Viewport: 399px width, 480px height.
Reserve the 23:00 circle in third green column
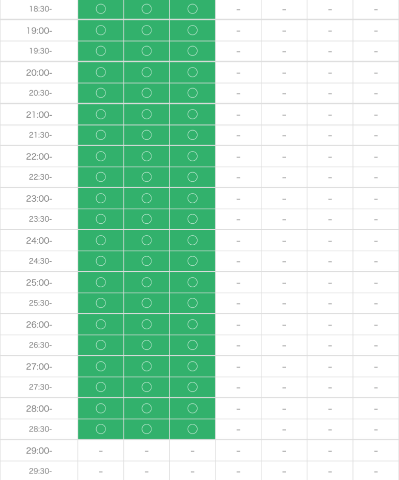(x=192, y=198)
